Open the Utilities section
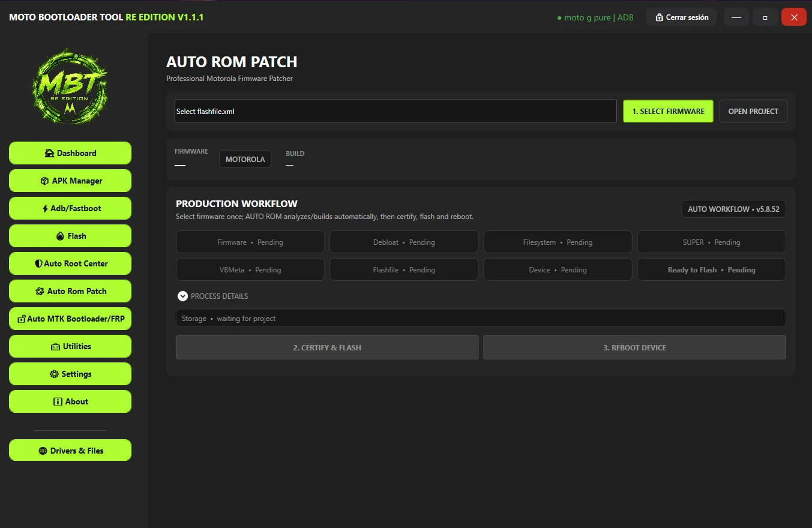The image size is (812, 528). 70,346
